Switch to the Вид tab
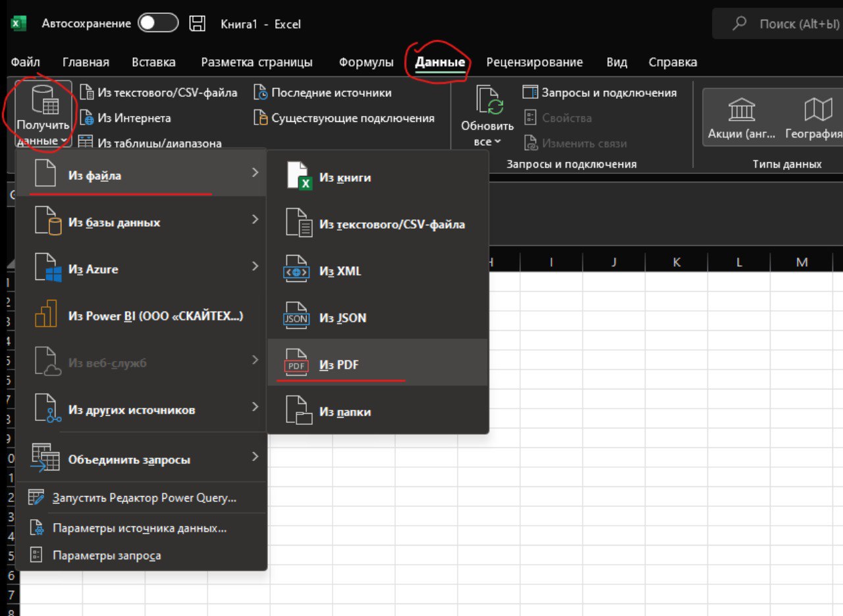This screenshot has width=843, height=616. [x=616, y=63]
